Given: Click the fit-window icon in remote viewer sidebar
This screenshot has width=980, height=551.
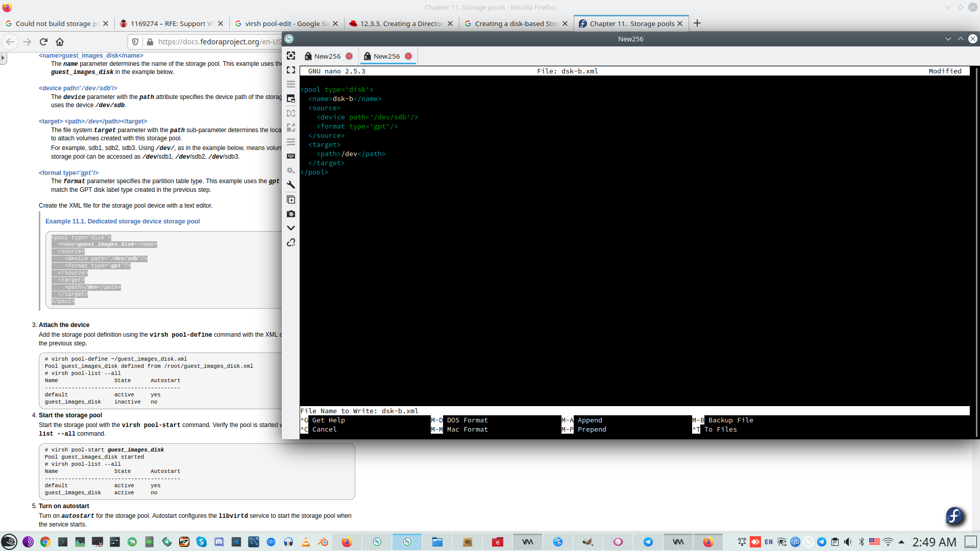Looking at the screenshot, I should [x=291, y=56].
